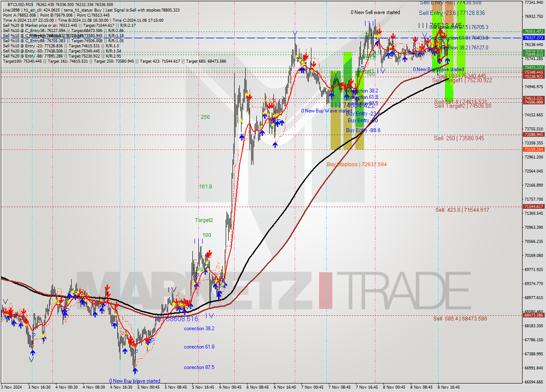Screen dimensions: 546x392
Task: Click the red 75340.445 price tag
Action: pos(533,72)
